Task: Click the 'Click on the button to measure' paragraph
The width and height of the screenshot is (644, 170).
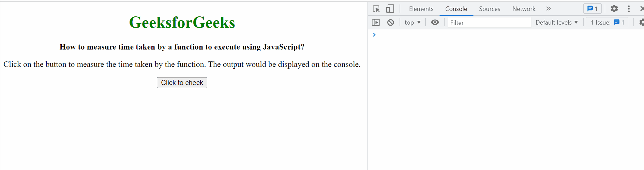Action: (182, 64)
